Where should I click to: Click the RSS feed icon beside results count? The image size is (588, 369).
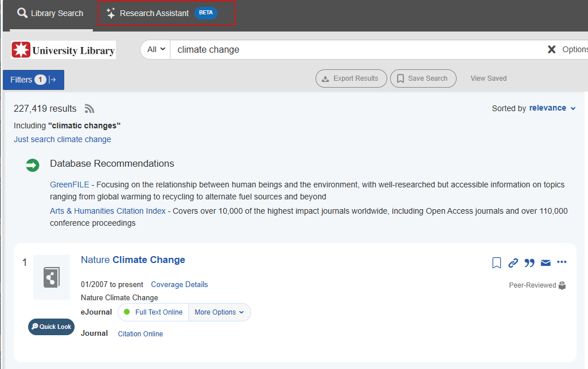point(89,109)
